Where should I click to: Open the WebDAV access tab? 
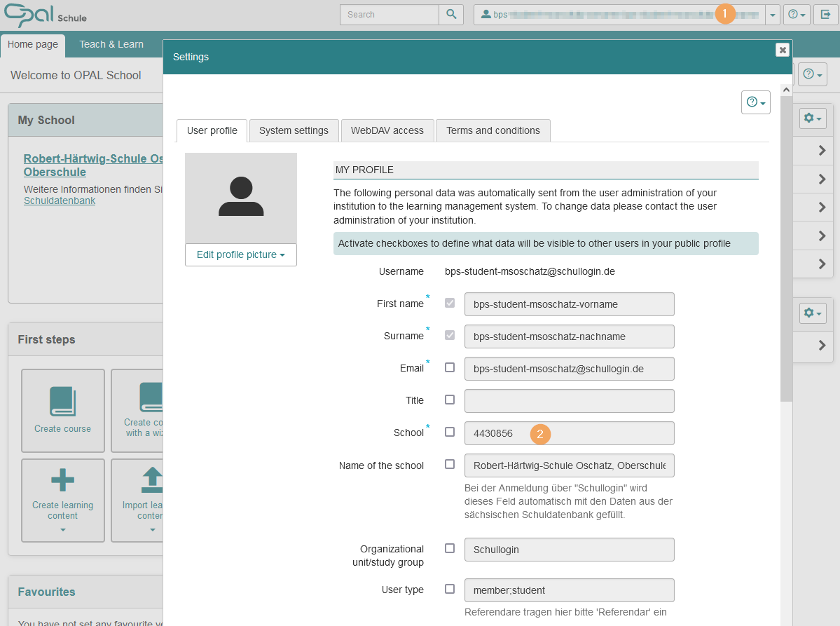(x=387, y=130)
